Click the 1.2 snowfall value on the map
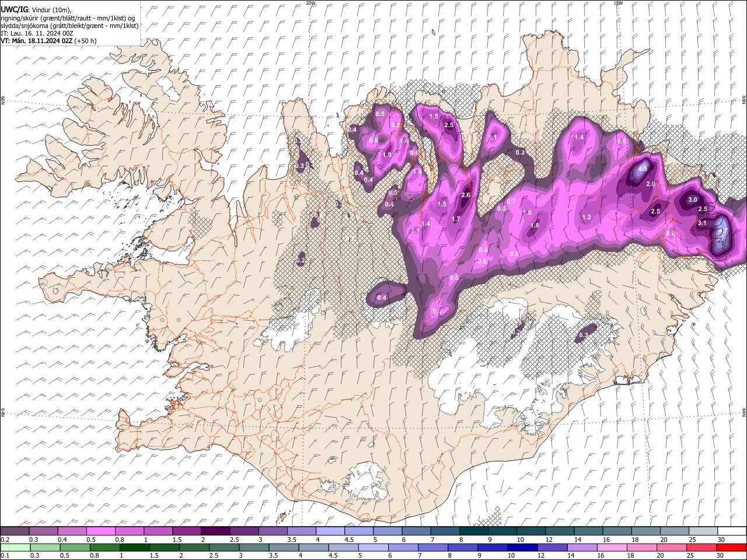The height and width of the screenshot is (560, 747). pyautogui.click(x=587, y=217)
